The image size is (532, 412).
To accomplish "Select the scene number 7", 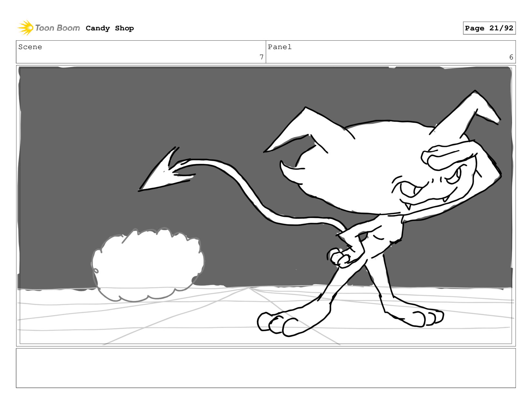I will pos(261,57).
